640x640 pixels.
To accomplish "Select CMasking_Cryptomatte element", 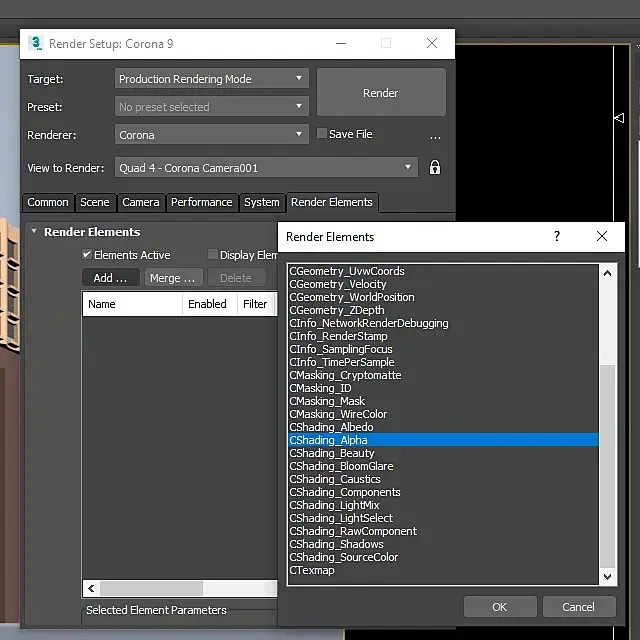I will point(443,375).
